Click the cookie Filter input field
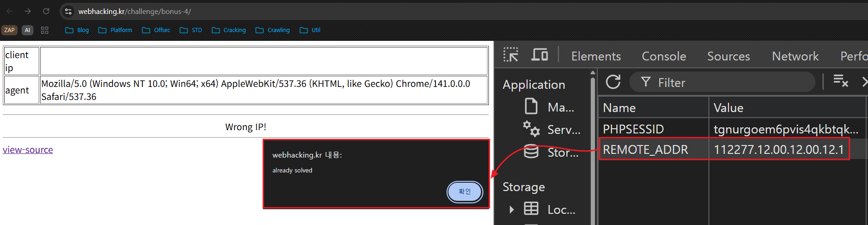This screenshot has height=225, width=868. [726, 82]
